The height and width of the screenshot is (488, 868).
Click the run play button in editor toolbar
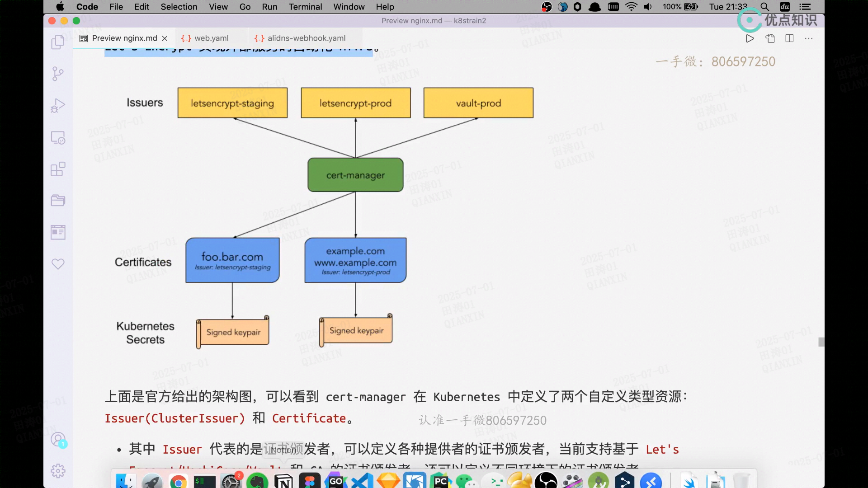[750, 38]
